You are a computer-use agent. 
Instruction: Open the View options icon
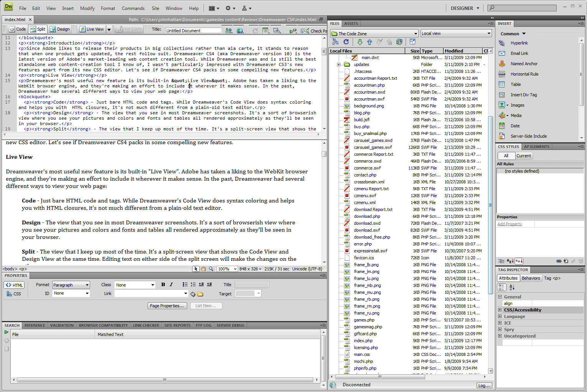266,30
